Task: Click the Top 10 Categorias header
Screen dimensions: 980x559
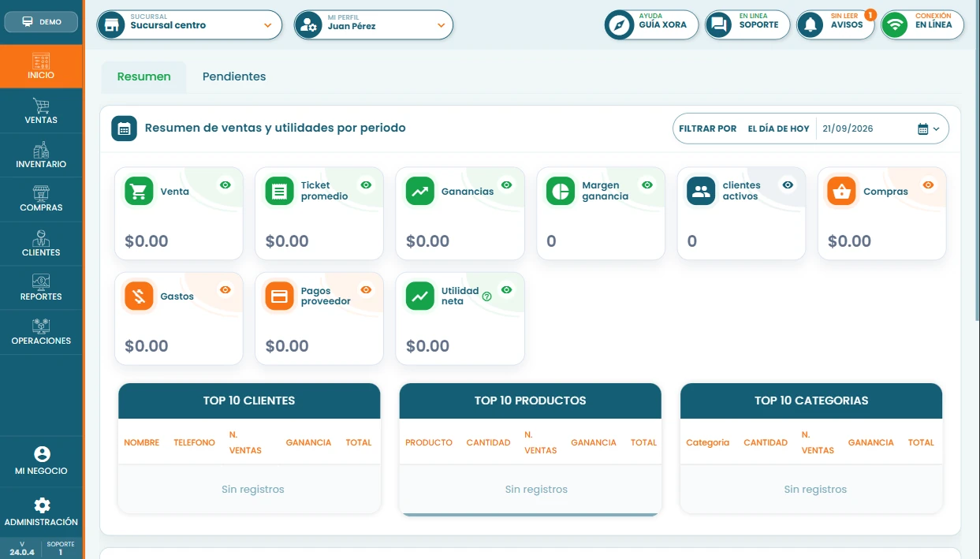Action: tap(811, 401)
